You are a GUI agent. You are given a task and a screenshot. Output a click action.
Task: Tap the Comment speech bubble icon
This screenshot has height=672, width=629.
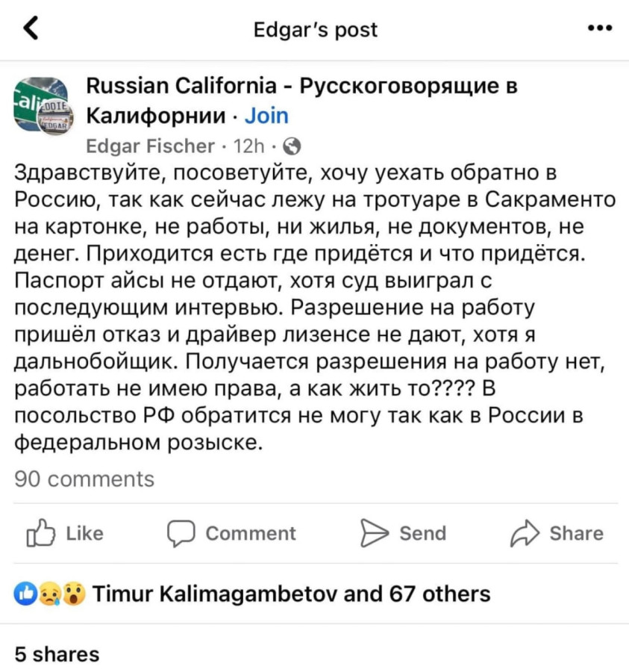pos(181,533)
